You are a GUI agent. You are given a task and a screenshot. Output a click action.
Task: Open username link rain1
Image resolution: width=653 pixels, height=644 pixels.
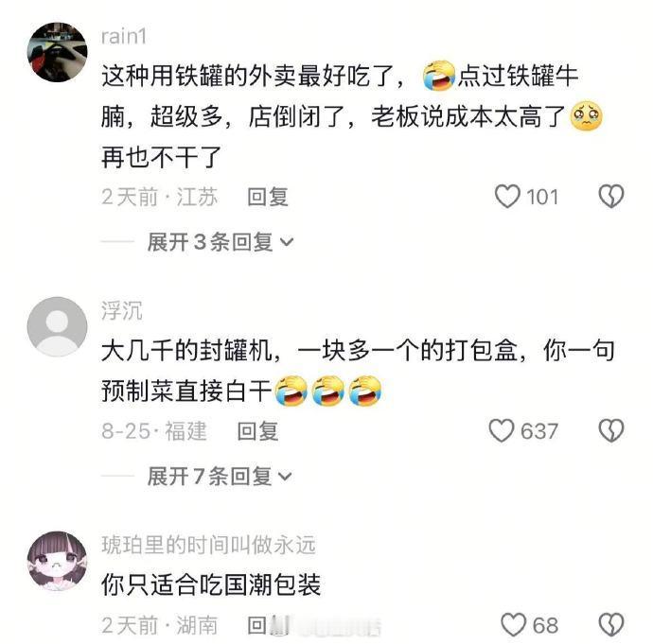coord(124,37)
